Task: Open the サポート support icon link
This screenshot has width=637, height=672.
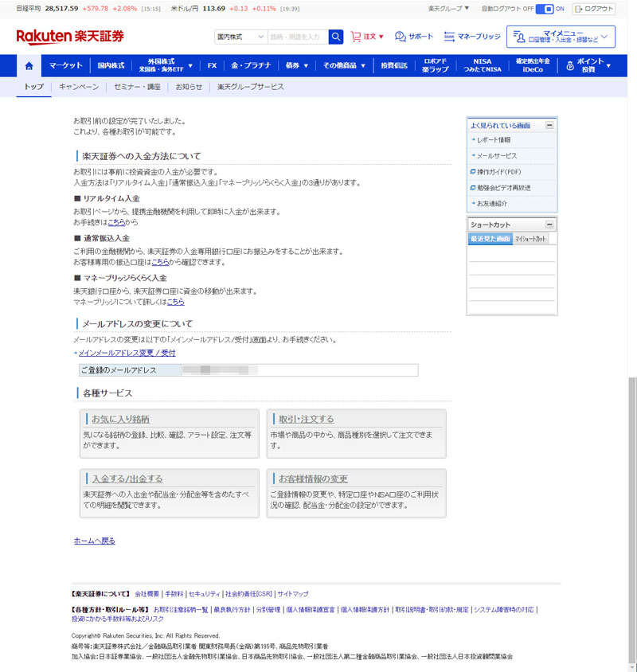Action: (x=414, y=37)
